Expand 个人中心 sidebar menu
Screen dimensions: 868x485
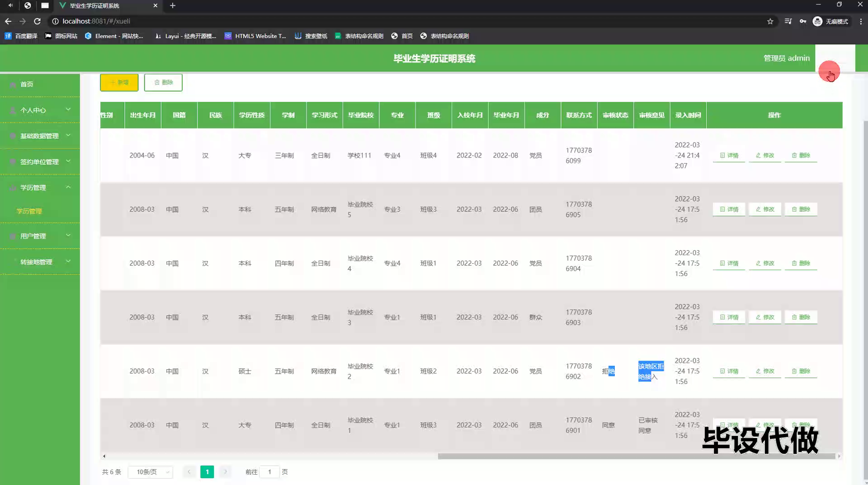point(40,110)
